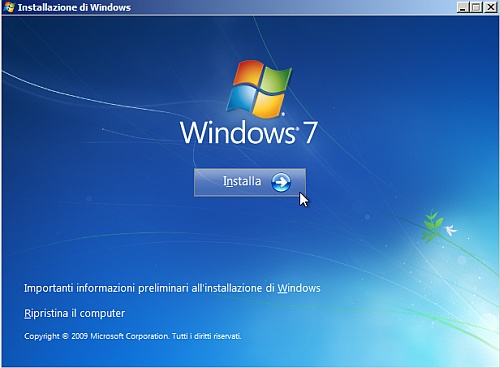This screenshot has height=368, width=500.
Task: Click the Installazione di Windows title text
Action: [x=74, y=7]
